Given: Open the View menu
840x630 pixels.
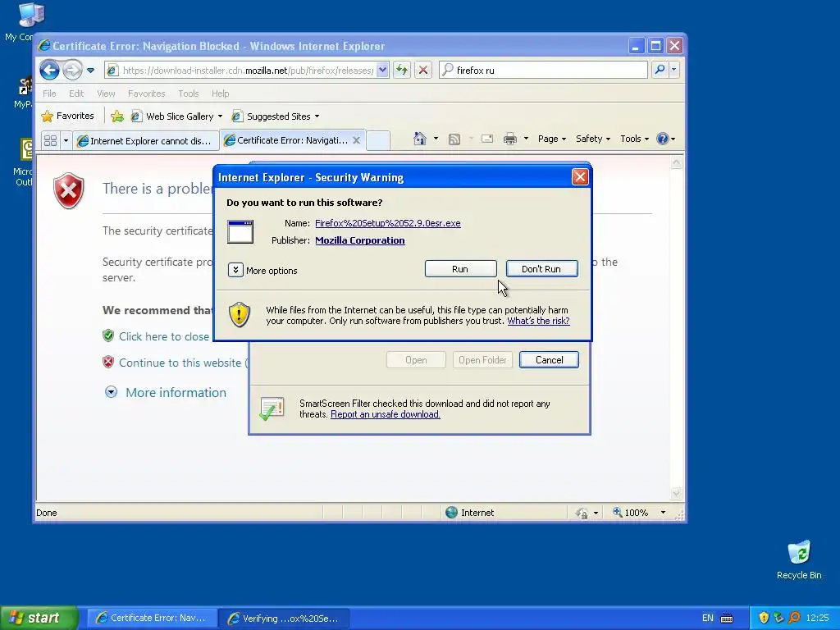Looking at the screenshot, I should click(106, 94).
